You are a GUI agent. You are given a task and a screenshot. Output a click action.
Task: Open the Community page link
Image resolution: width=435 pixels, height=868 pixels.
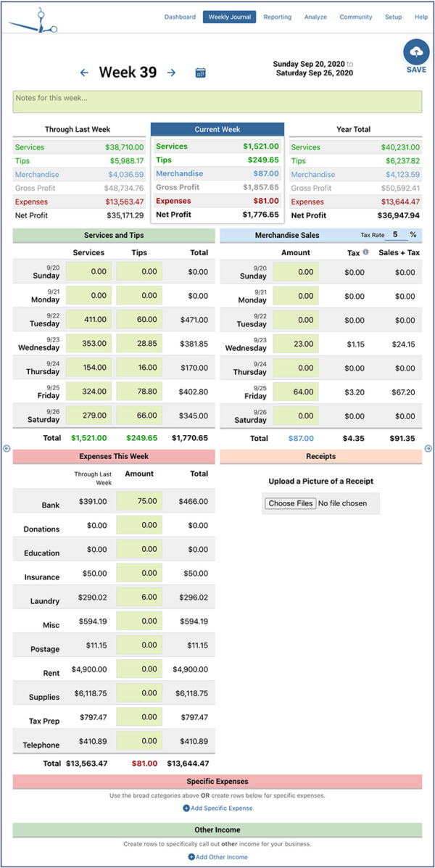click(356, 17)
